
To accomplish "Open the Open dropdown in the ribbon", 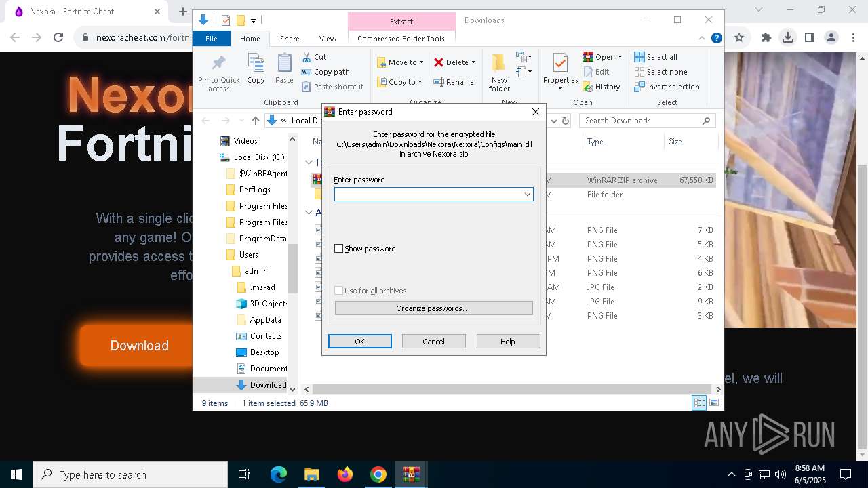I will pos(602,57).
